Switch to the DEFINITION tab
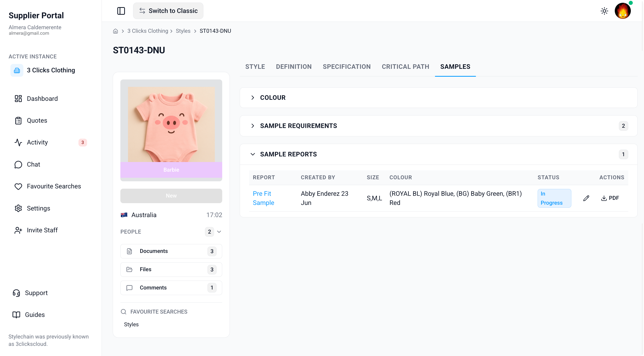The image size is (644, 356). tap(294, 67)
